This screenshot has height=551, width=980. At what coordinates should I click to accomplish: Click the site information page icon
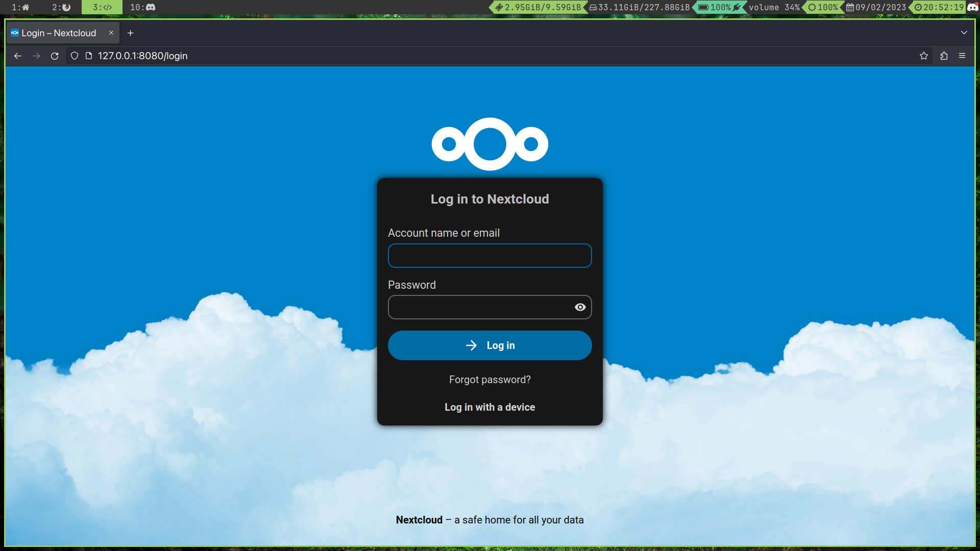89,56
